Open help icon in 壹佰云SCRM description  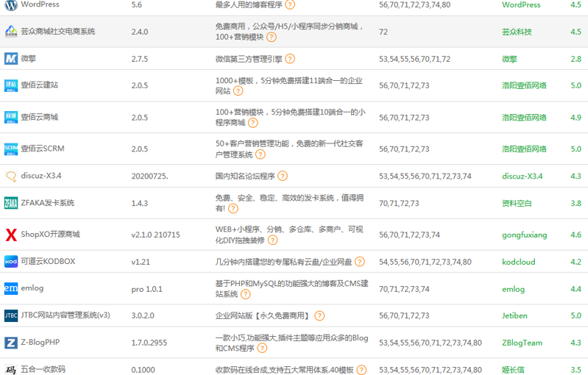[x=261, y=154]
